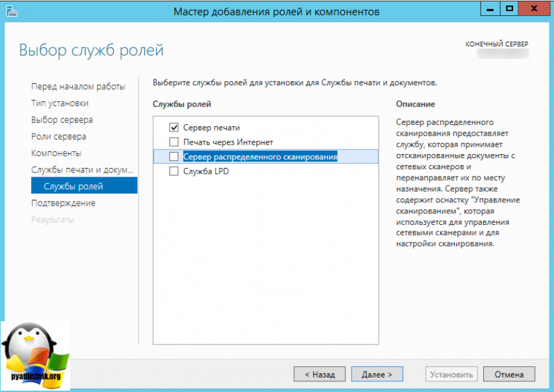Check the Печать через Интернет checkbox
The width and height of the screenshot is (554, 392).
pyautogui.click(x=174, y=142)
